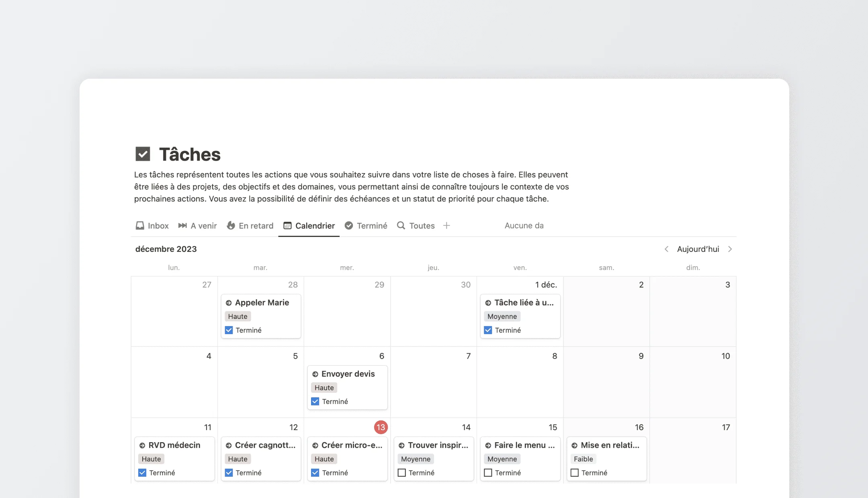Click the A venir fast-forward icon

coord(182,226)
